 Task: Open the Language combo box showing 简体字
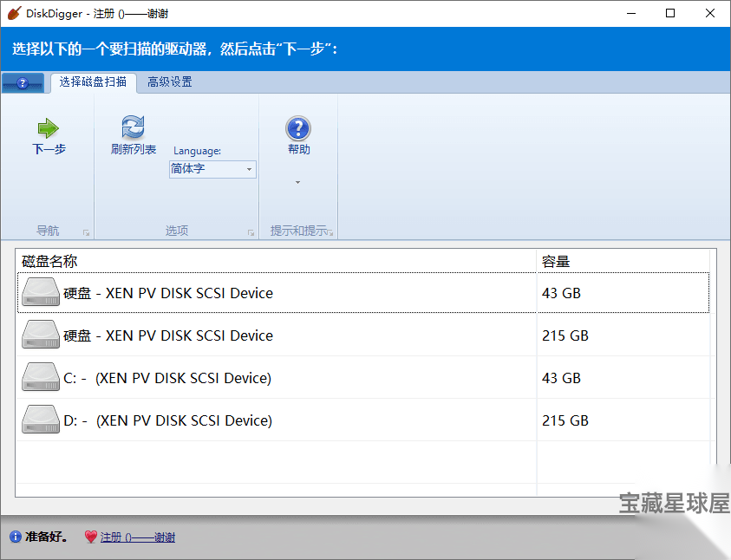pyautogui.click(x=212, y=169)
